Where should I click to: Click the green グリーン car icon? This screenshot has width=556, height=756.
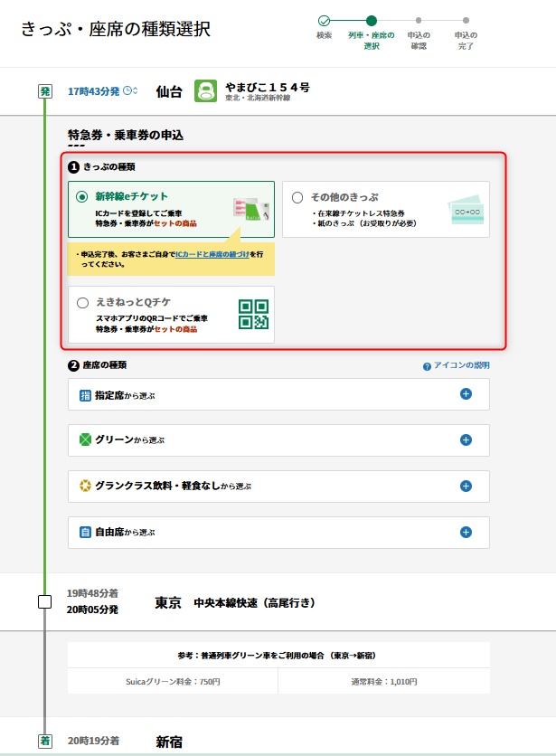85,440
